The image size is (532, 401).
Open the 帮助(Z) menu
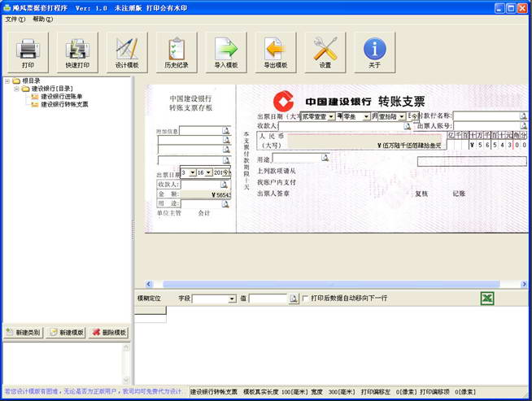pyautogui.click(x=43, y=20)
